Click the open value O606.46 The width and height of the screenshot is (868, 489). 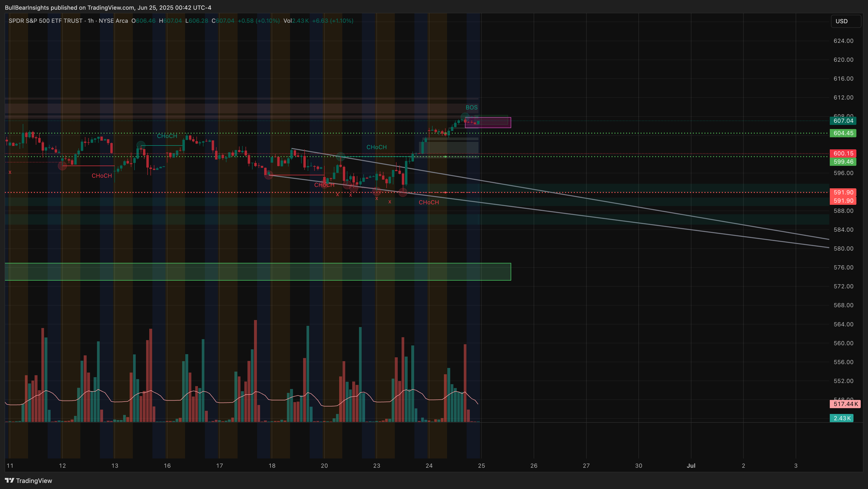[143, 21]
